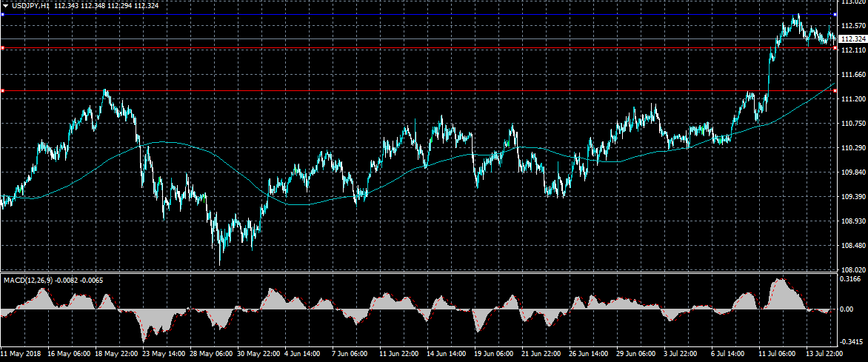Click the current price tag 112.324
The image size is (868, 362).
click(852, 38)
